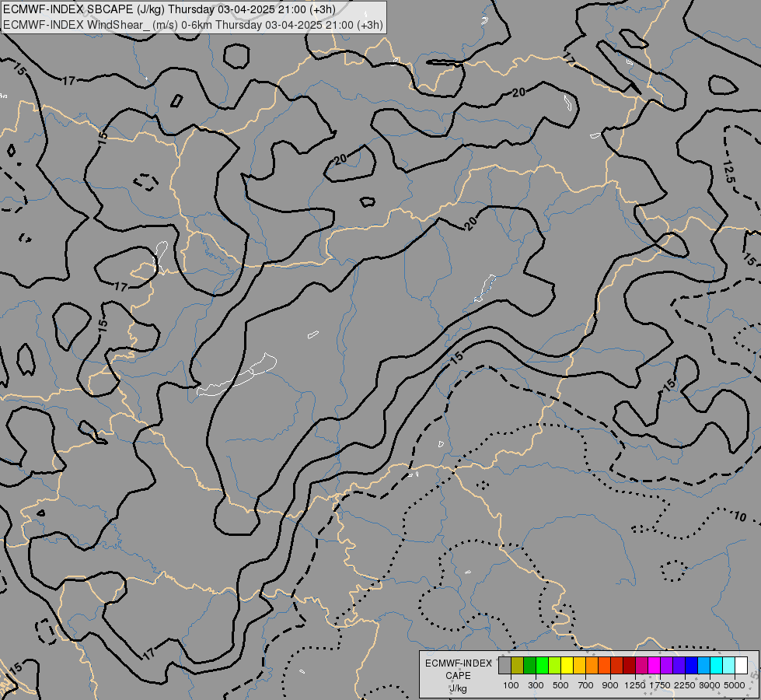Click the 300 tick label in legend
Image resolution: width=761 pixels, height=700 pixels.
[536, 685]
